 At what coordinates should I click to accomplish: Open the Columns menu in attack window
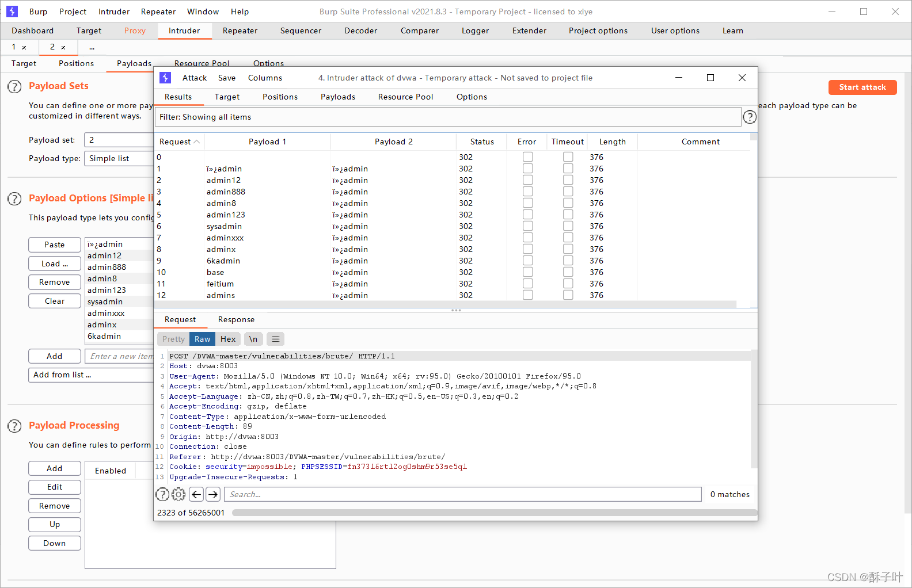click(x=265, y=78)
